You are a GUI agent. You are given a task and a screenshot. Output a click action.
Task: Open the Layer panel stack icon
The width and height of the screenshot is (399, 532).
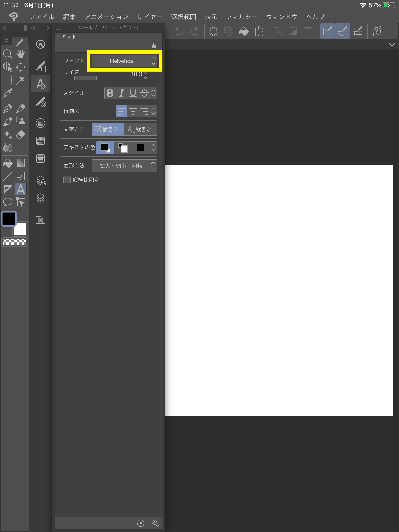point(41,198)
